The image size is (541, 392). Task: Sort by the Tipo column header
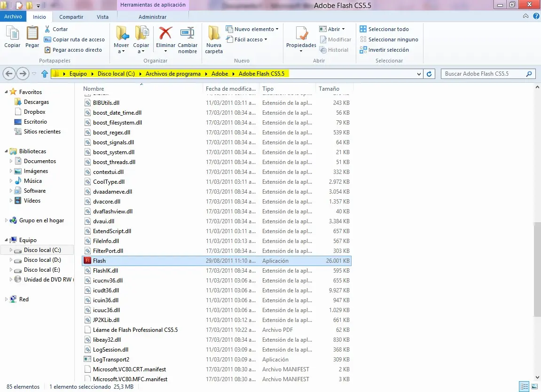[x=287, y=89]
